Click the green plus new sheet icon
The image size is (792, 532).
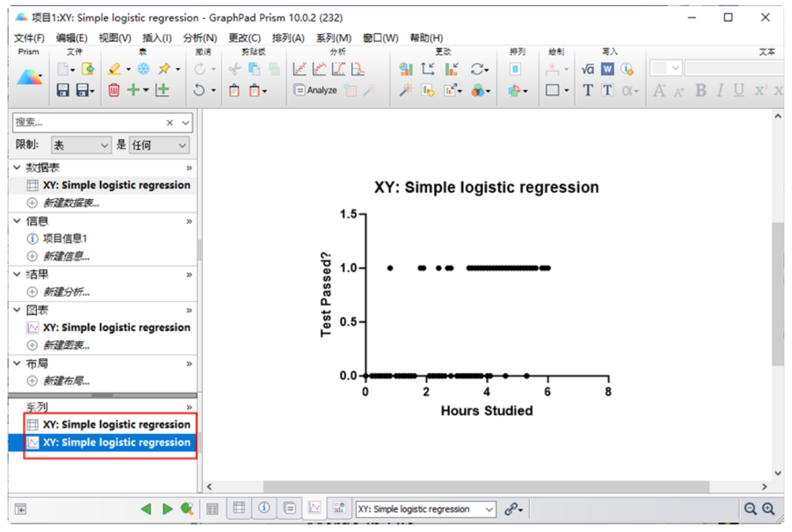coord(133,90)
